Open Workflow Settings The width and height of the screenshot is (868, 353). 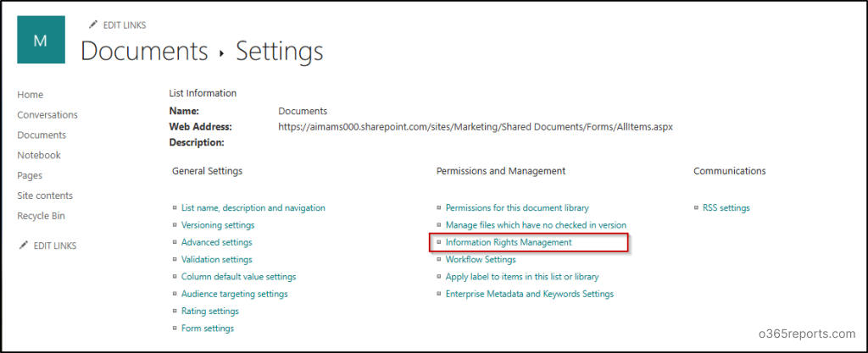pos(481,260)
